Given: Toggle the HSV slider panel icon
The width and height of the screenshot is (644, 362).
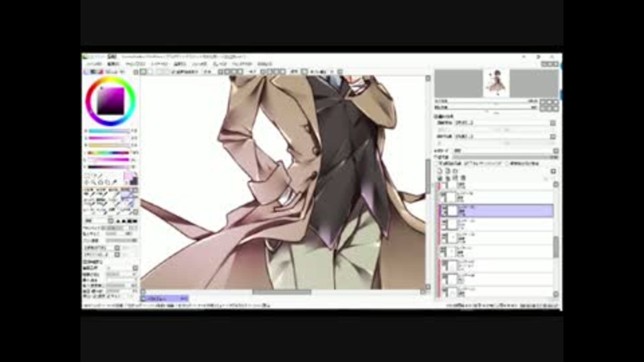Looking at the screenshot, I should [100, 72].
